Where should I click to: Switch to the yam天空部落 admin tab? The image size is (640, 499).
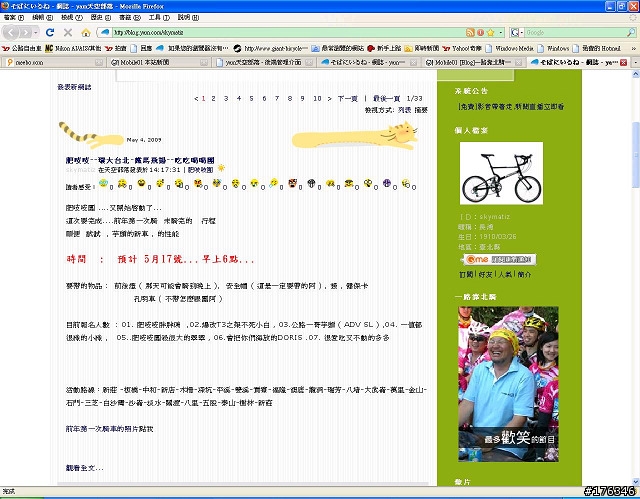pos(264,62)
